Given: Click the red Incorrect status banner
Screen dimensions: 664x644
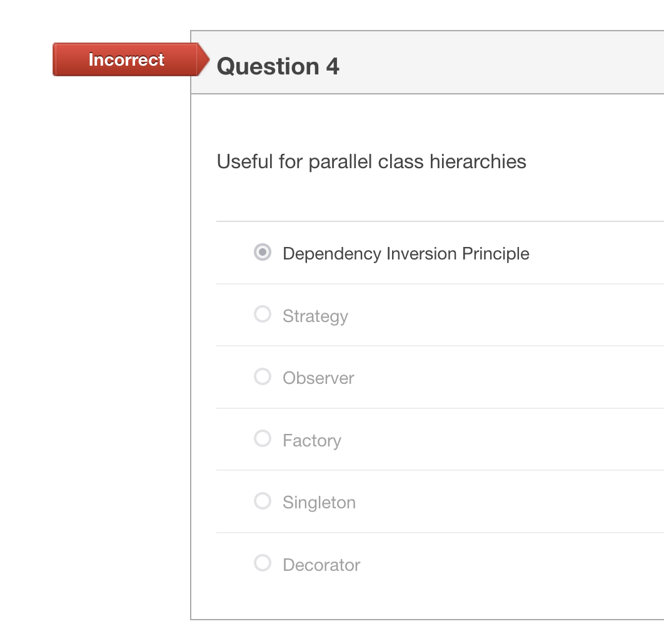Looking at the screenshot, I should [x=125, y=59].
